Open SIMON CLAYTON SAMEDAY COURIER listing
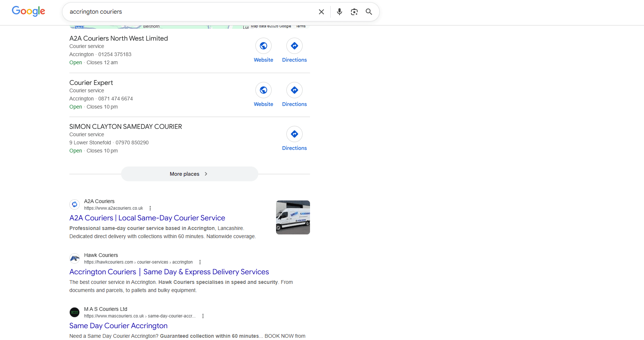The width and height of the screenshot is (644, 340). 125,127
